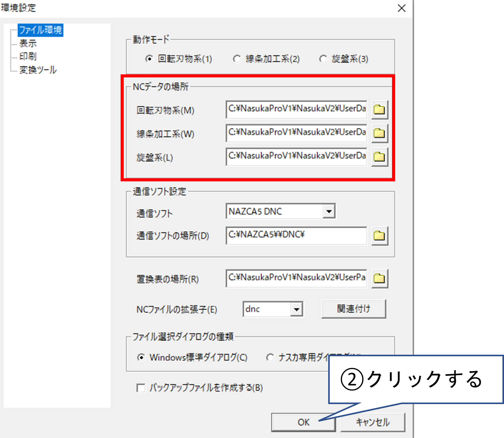
Task: Open 印刷 settings page
Action: pos(28,56)
